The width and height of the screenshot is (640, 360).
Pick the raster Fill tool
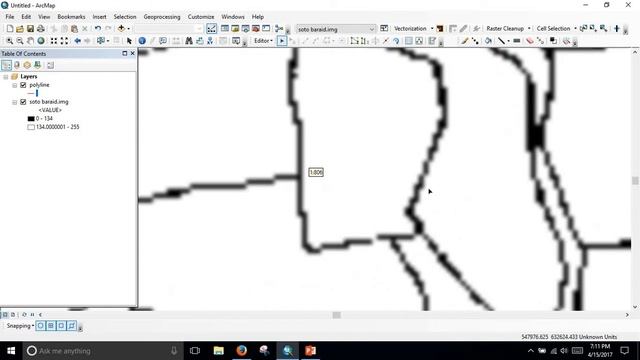pyautogui.click(x=488, y=41)
